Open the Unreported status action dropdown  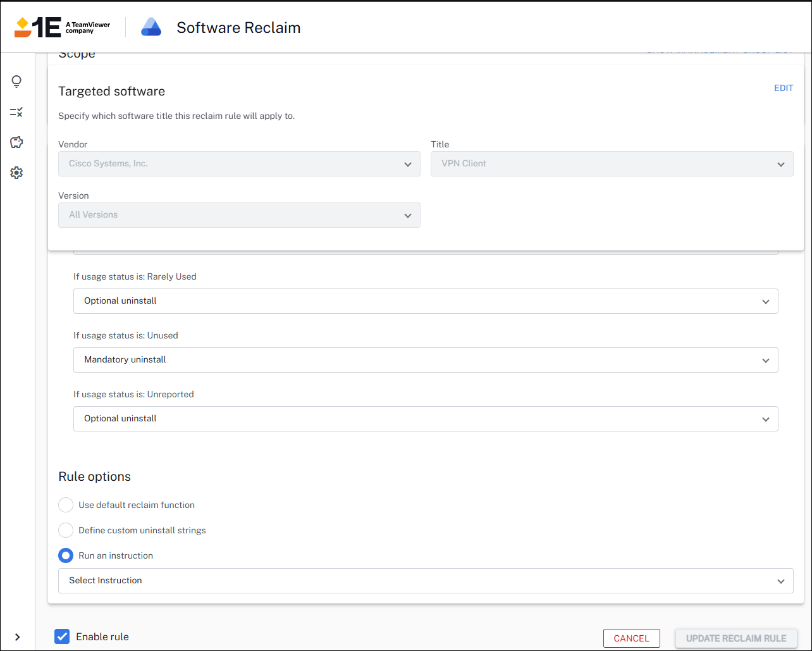[426, 419]
